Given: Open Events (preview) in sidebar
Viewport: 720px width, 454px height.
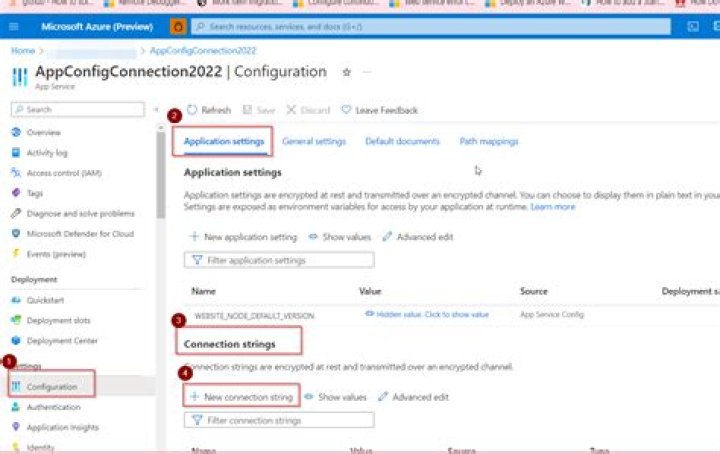Looking at the screenshot, I should tap(56, 254).
